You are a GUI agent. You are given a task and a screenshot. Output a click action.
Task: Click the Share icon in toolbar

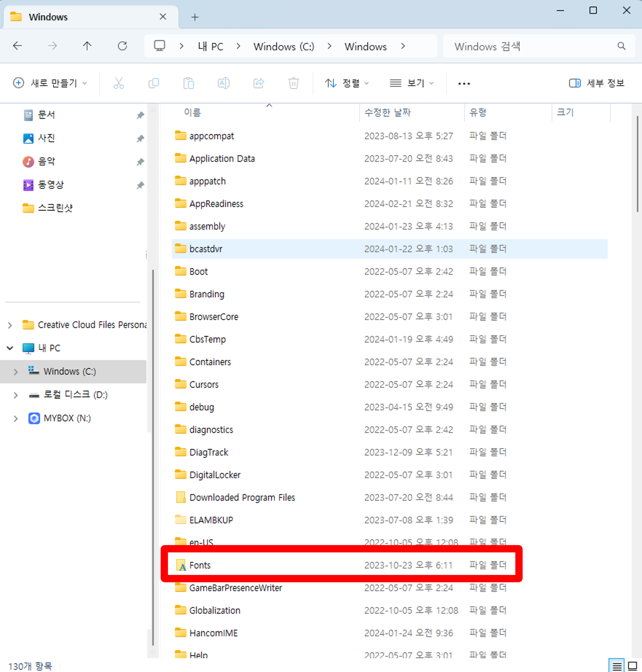259,83
